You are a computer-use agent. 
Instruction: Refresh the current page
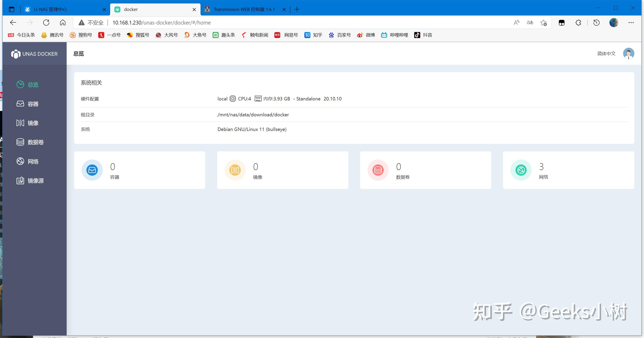tap(46, 23)
